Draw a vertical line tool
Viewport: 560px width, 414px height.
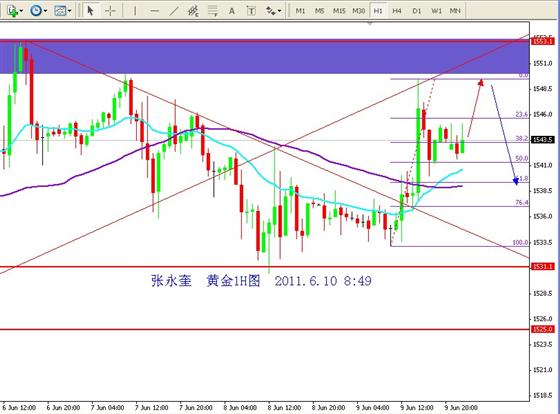click(135, 11)
